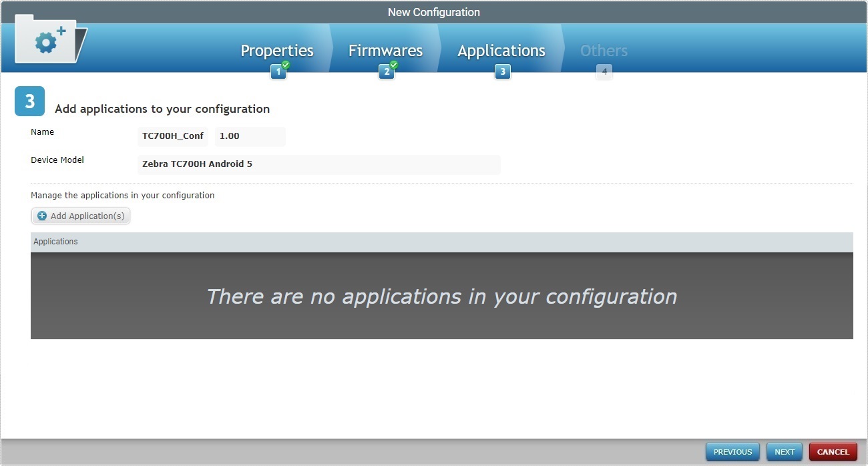
Task: Click the 1.00 version field
Action: click(x=249, y=136)
